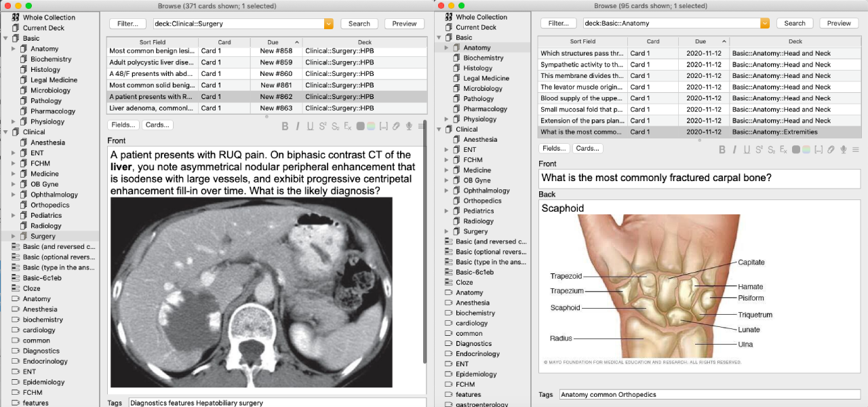The width and height of the screenshot is (868, 407).
Task: Open the editor's more options menu in the Anatomy window
Action: coord(856,149)
